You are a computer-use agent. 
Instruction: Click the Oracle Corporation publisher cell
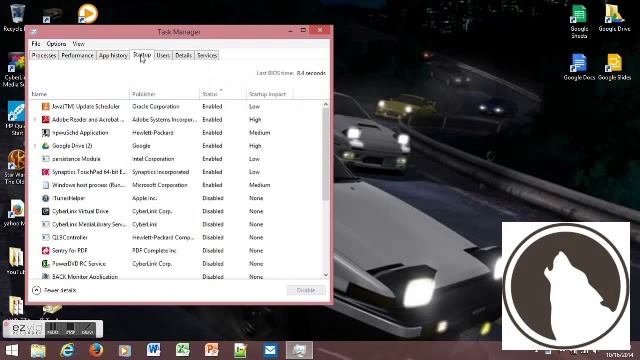point(156,107)
